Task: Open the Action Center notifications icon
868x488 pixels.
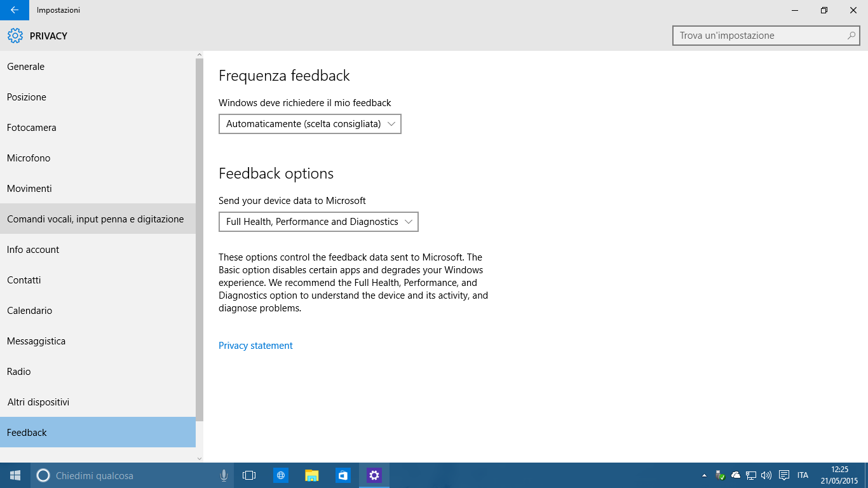Action: (784, 475)
